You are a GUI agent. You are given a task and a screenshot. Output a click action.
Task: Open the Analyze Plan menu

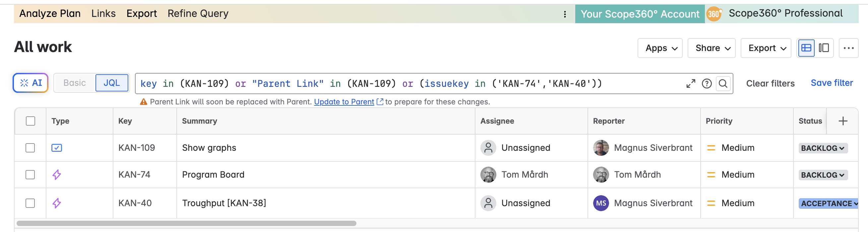pyautogui.click(x=50, y=14)
